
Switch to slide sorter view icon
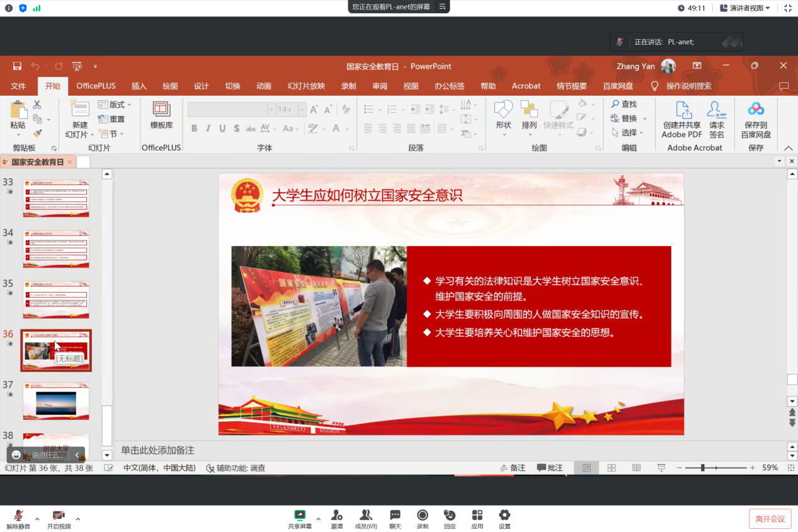point(611,468)
